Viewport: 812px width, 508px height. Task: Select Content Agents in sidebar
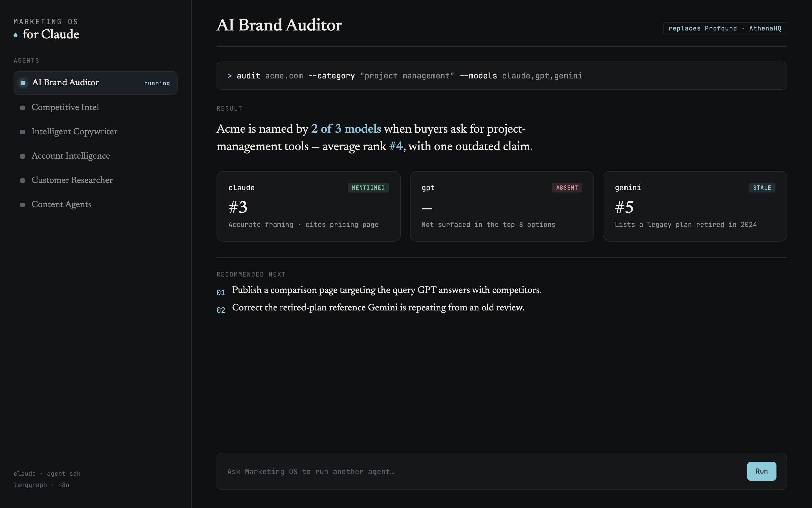pyautogui.click(x=95, y=204)
